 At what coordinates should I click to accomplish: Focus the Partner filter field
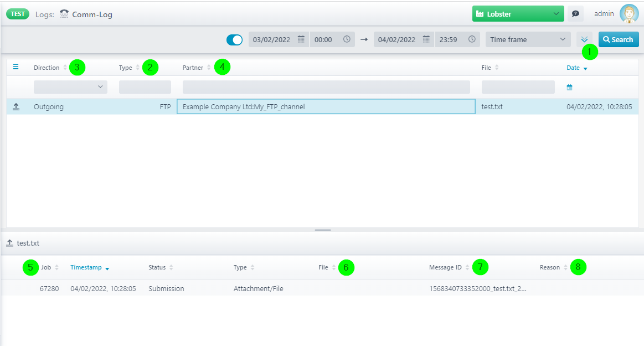(326, 87)
